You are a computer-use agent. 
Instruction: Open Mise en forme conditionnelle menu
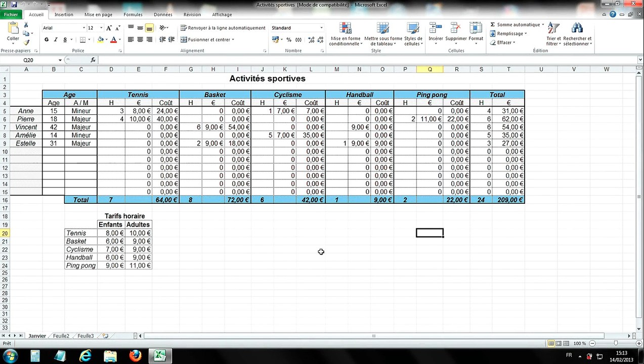coord(346,34)
